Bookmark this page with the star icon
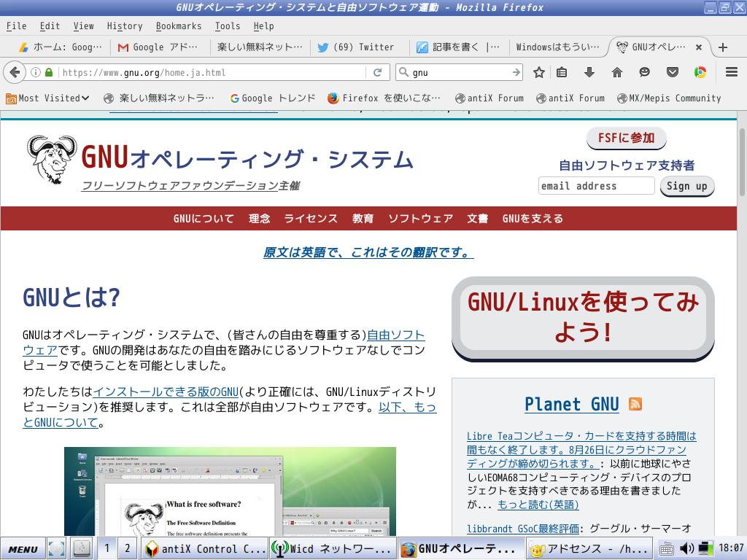 [539, 72]
